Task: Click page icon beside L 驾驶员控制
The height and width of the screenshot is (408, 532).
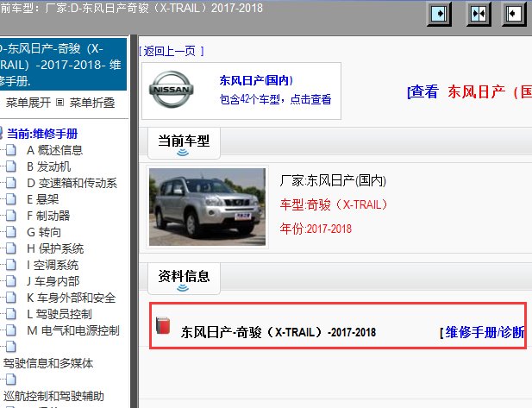Action: pyautogui.click(x=11, y=314)
